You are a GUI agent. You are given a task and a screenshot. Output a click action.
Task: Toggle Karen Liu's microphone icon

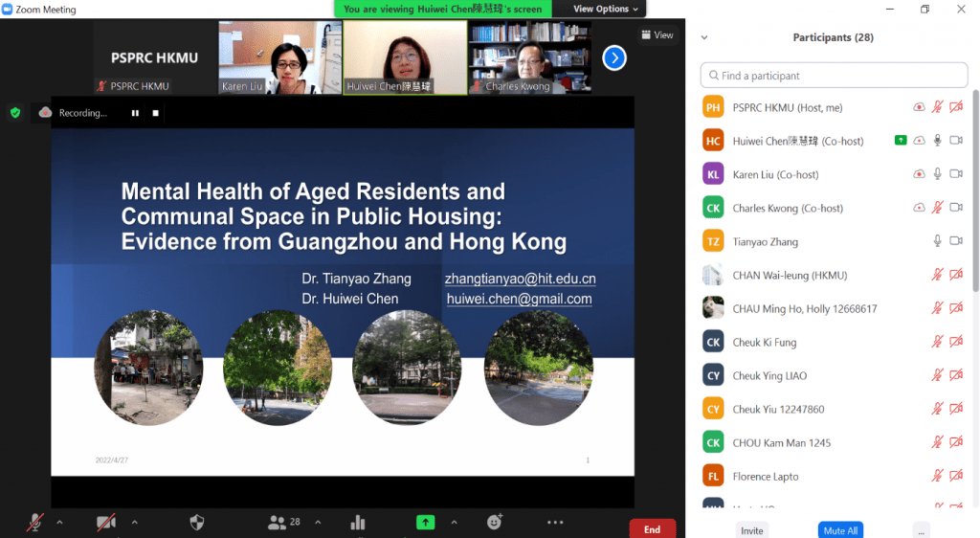938,174
